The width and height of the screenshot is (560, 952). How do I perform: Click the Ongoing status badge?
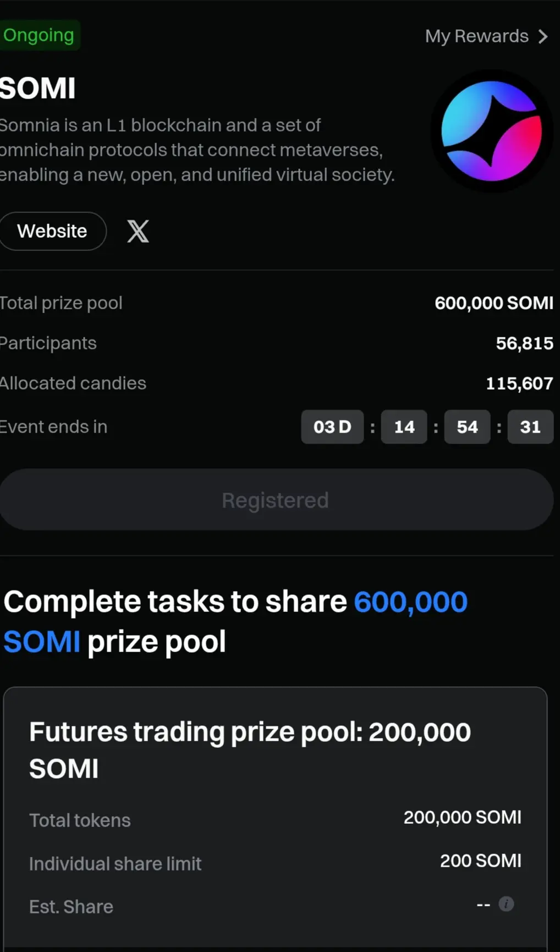point(39,35)
